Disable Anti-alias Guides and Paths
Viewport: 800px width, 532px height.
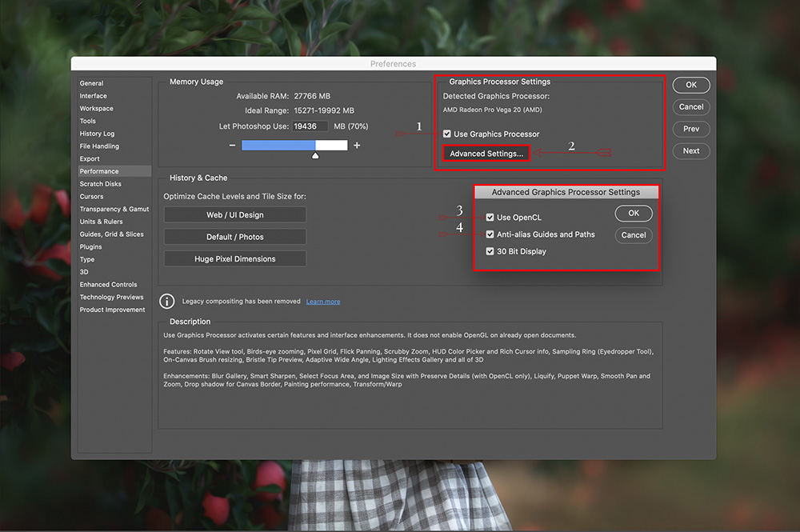point(490,234)
